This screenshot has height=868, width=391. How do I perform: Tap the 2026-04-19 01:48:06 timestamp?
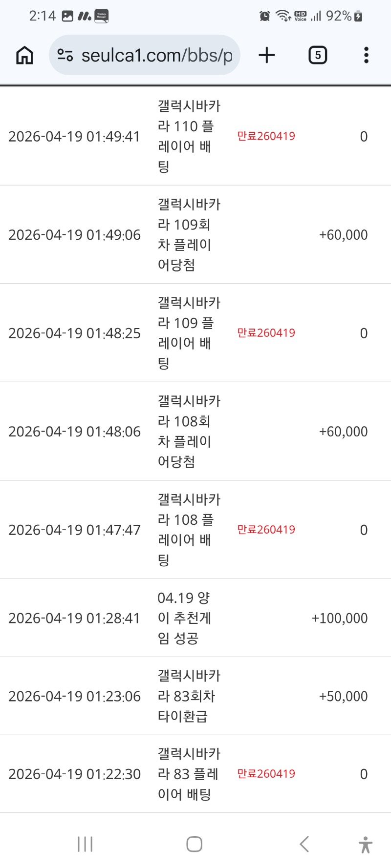[x=74, y=432]
